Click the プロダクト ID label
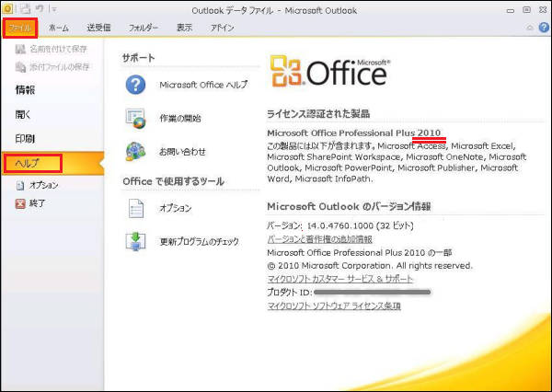This screenshot has height=392, width=552. pos(290,293)
